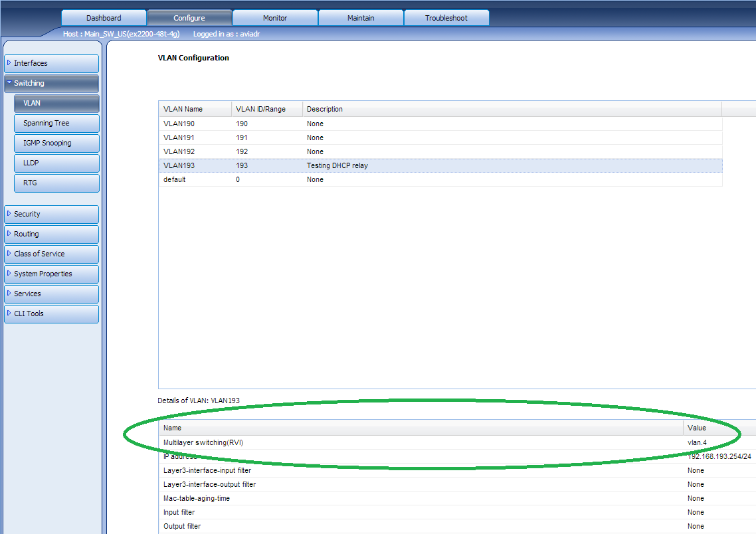
Task: Expand the CLI Tools arrow
Action: pos(9,313)
